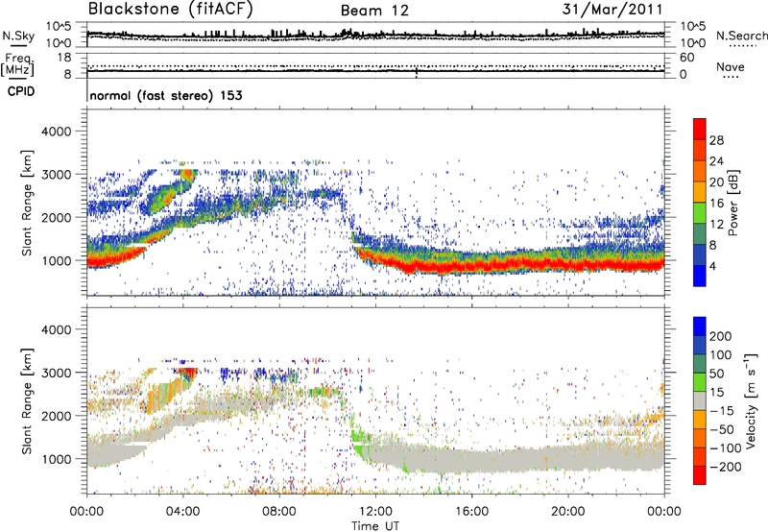Click the "-15" label on velocity colorbar
This screenshot has width=768, height=532.
coord(722,411)
